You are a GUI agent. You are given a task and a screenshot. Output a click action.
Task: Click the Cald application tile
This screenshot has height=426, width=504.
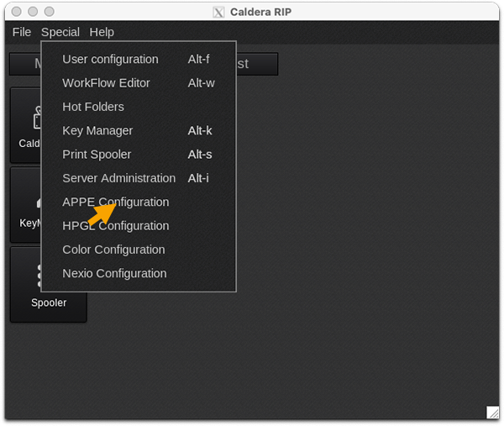point(26,125)
